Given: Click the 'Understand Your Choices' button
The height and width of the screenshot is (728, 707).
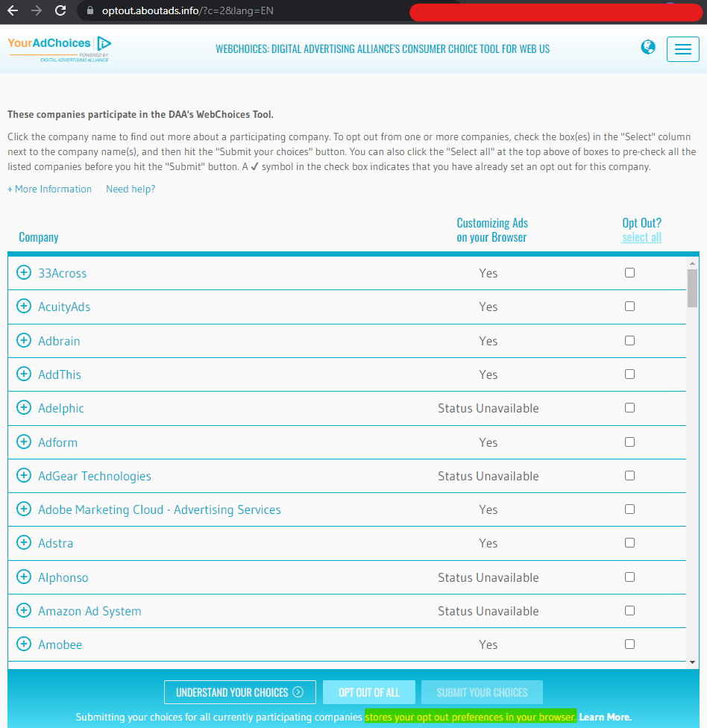Looking at the screenshot, I should tap(240, 692).
